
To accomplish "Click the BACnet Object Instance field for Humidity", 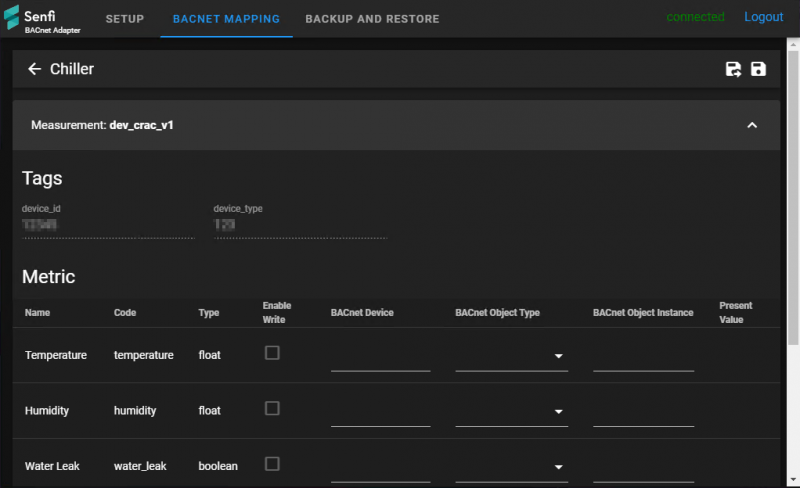I will pos(643,413).
